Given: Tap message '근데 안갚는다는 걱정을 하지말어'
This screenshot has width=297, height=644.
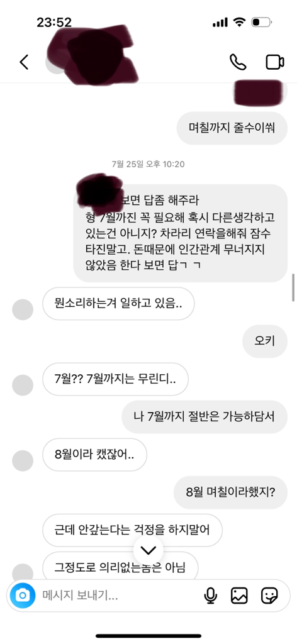Looking at the screenshot, I should 132,530.
